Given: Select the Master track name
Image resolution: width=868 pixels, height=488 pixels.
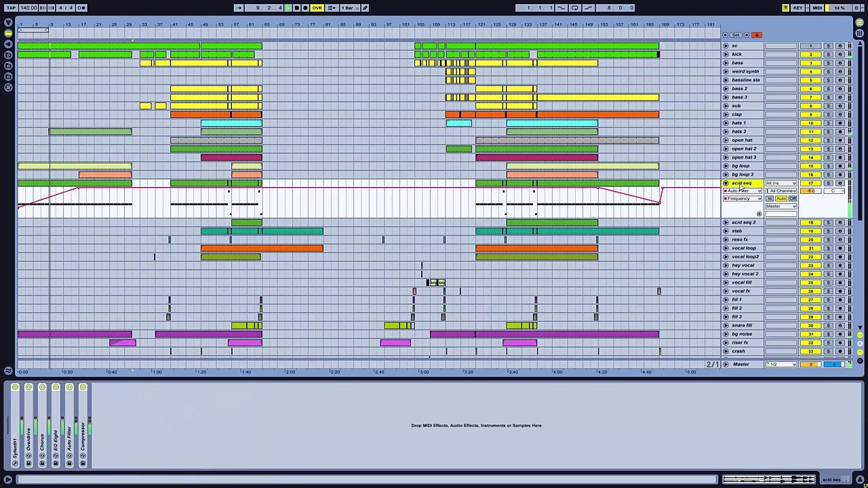Looking at the screenshot, I should [x=741, y=365].
